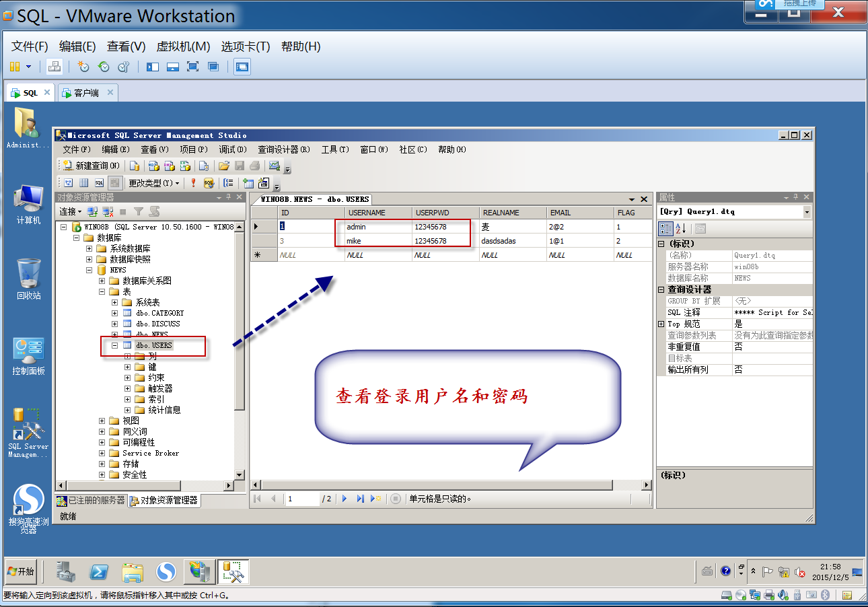Image resolution: width=868 pixels, height=607 pixels.
Task: Open the [Qry] Query1.dtq properties dropdown
Action: point(807,211)
